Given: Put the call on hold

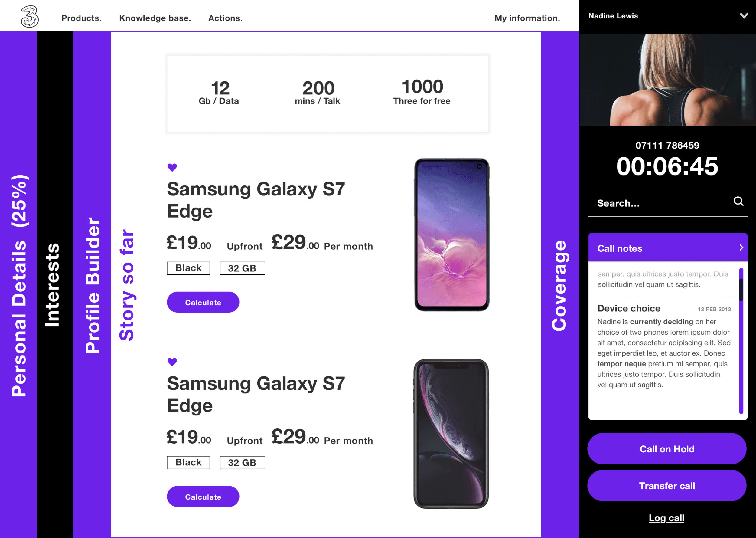Looking at the screenshot, I should tap(666, 449).
